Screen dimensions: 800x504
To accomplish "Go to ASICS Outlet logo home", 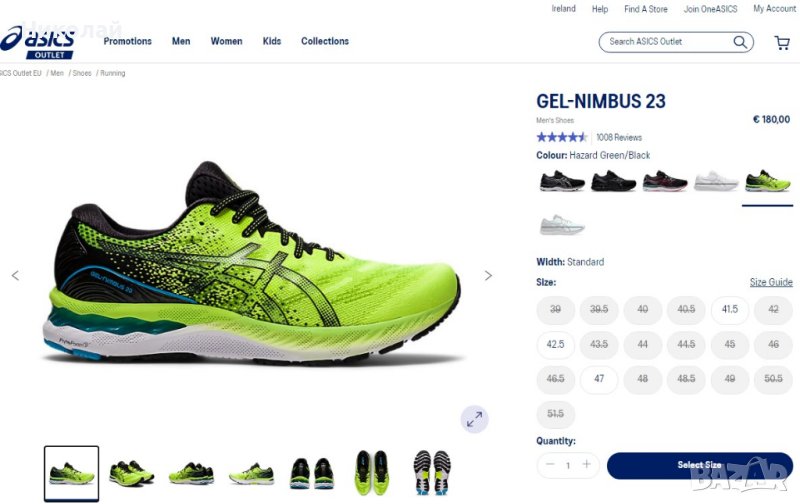I will tap(38, 43).
